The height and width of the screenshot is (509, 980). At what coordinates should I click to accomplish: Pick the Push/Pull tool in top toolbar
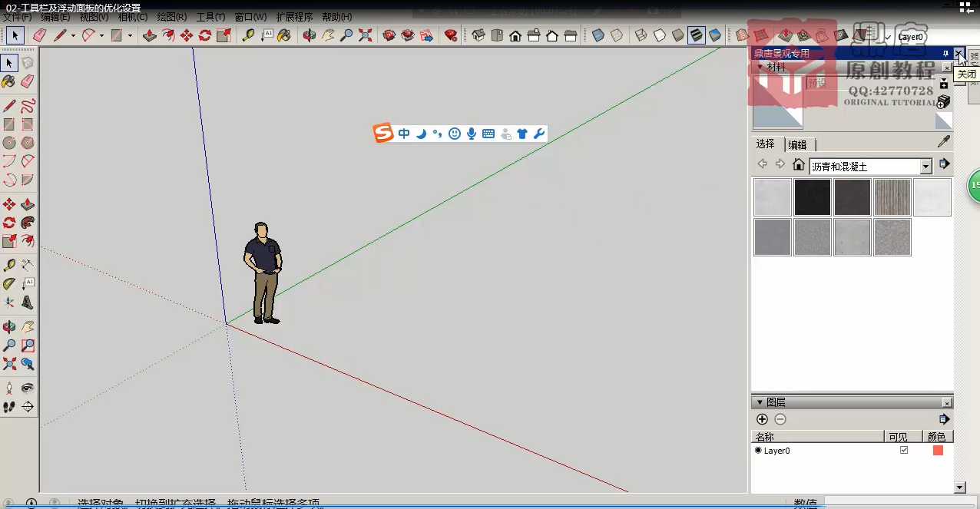[150, 35]
